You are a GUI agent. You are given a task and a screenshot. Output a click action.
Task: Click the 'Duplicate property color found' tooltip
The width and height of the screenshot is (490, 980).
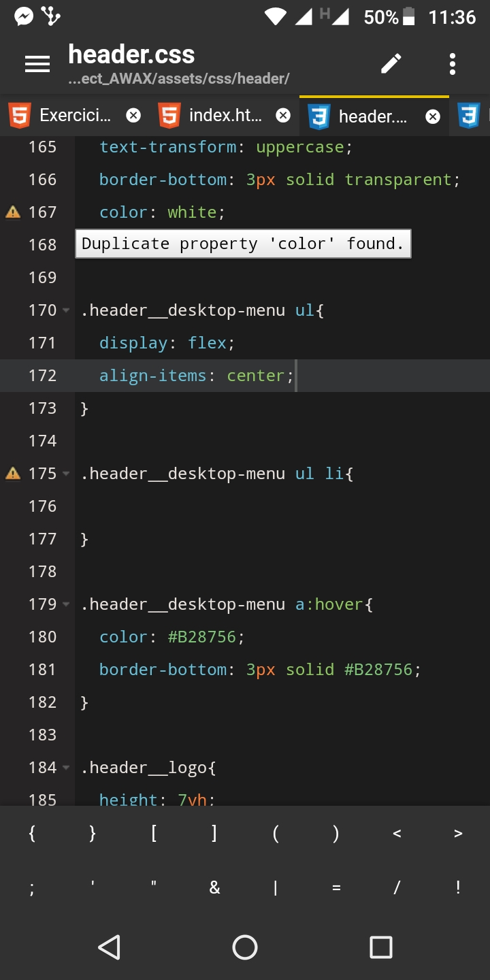243,244
